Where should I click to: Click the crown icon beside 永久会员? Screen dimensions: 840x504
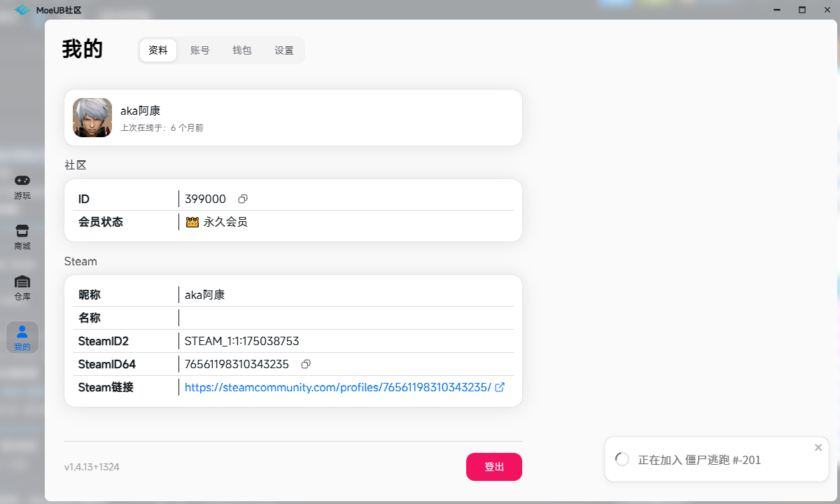click(x=191, y=222)
